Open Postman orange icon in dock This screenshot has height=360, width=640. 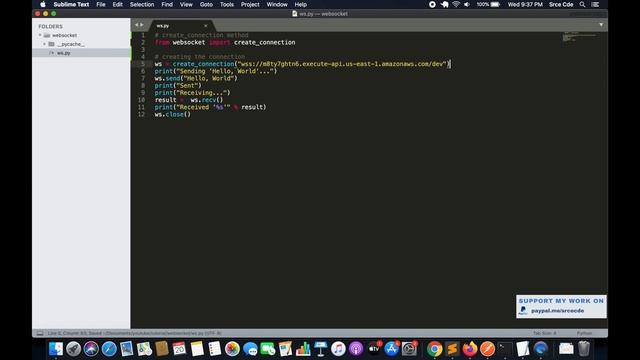pos(487,349)
